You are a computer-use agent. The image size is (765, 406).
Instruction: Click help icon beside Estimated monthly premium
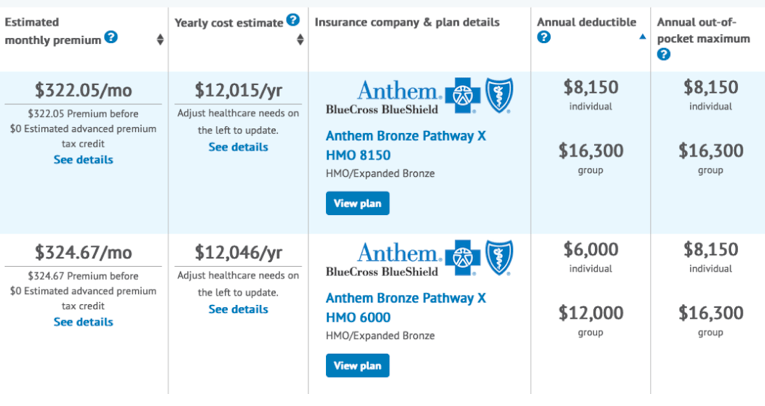pyautogui.click(x=111, y=38)
